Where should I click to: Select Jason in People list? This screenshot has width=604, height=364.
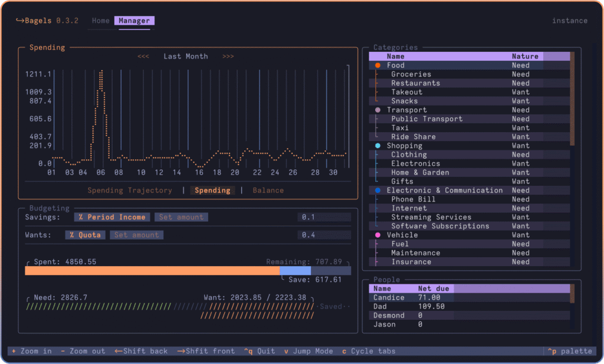[x=469, y=324]
